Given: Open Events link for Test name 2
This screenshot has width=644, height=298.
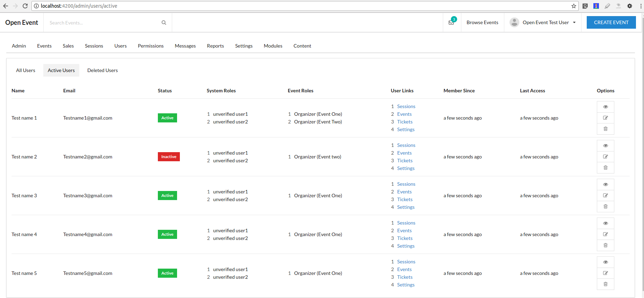Looking at the screenshot, I should point(404,153).
